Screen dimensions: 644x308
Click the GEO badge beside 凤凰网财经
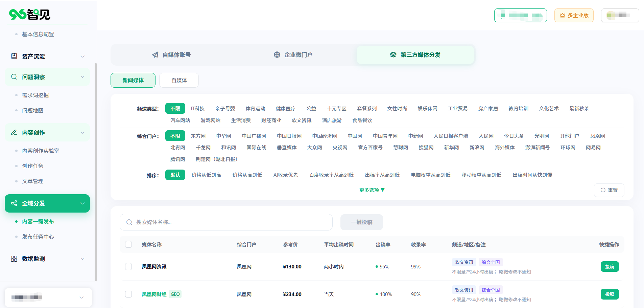click(175, 294)
